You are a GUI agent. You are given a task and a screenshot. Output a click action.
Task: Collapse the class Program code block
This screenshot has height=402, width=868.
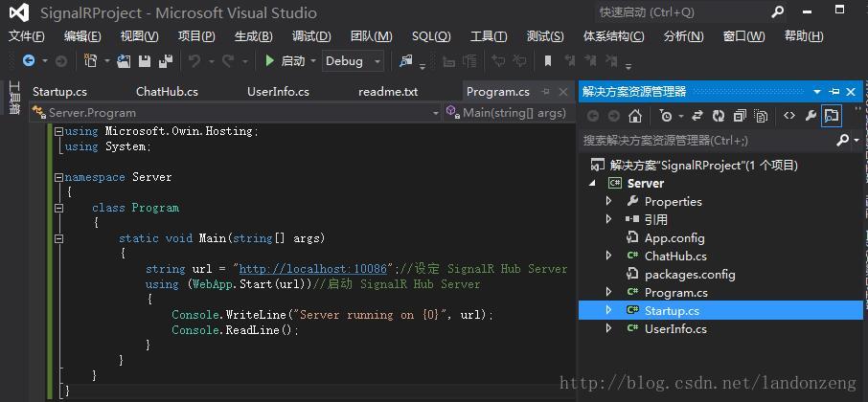58,209
